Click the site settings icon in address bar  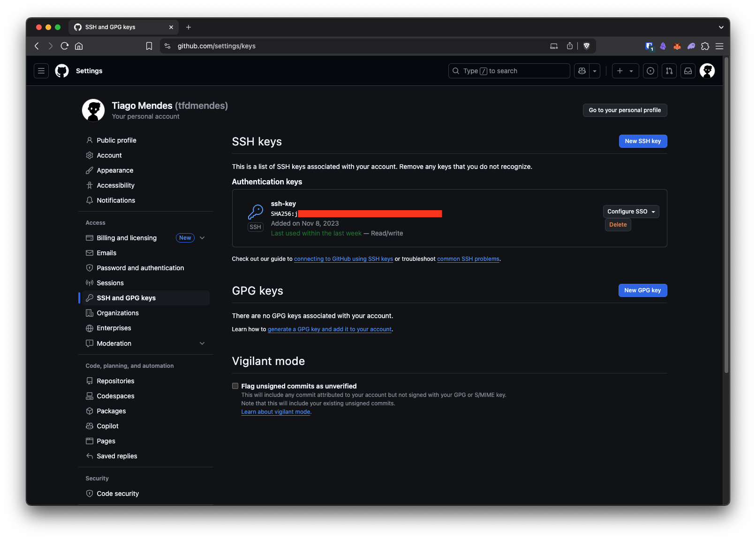pyautogui.click(x=167, y=46)
